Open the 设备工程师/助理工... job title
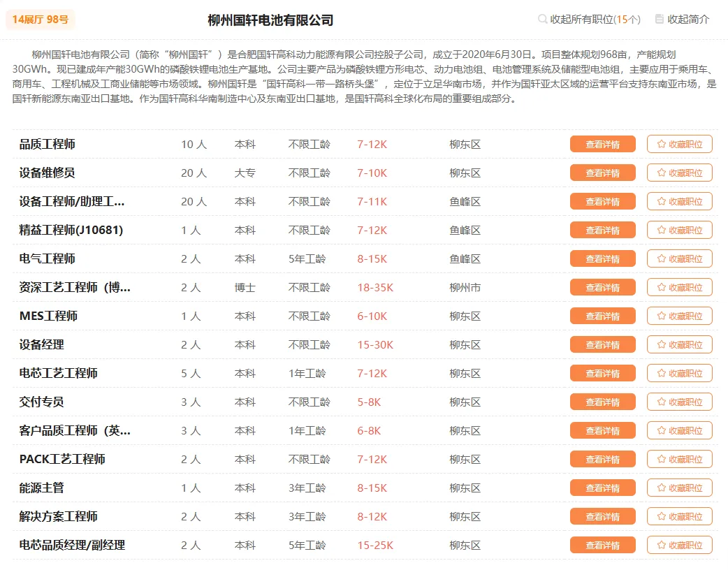Image resolution: width=728 pixels, height=570 pixels. coord(72,201)
